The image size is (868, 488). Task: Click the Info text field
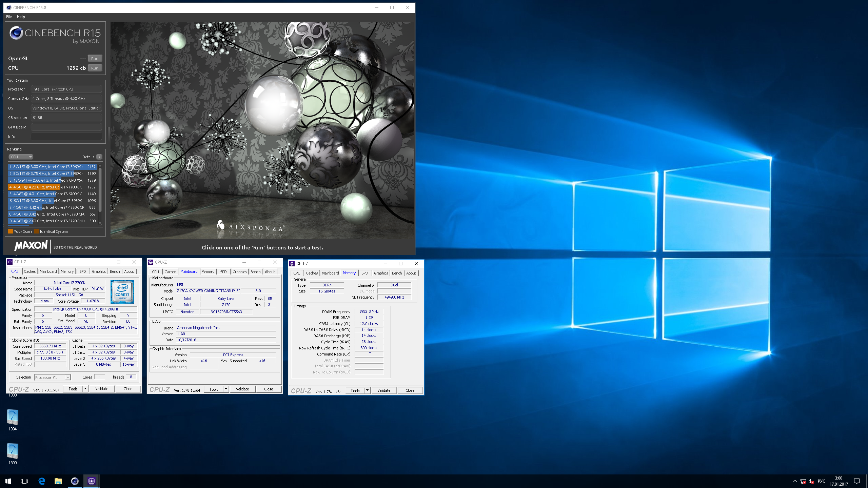(x=66, y=137)
